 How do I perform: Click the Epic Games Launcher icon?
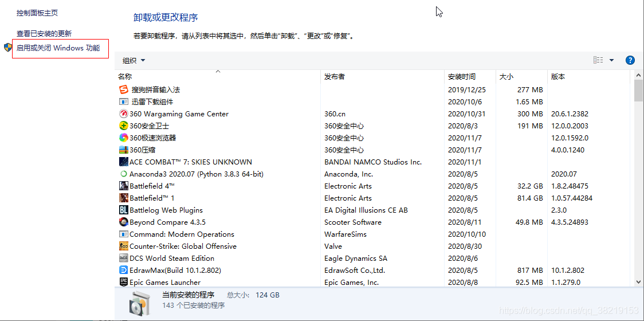tap(124, 283)
